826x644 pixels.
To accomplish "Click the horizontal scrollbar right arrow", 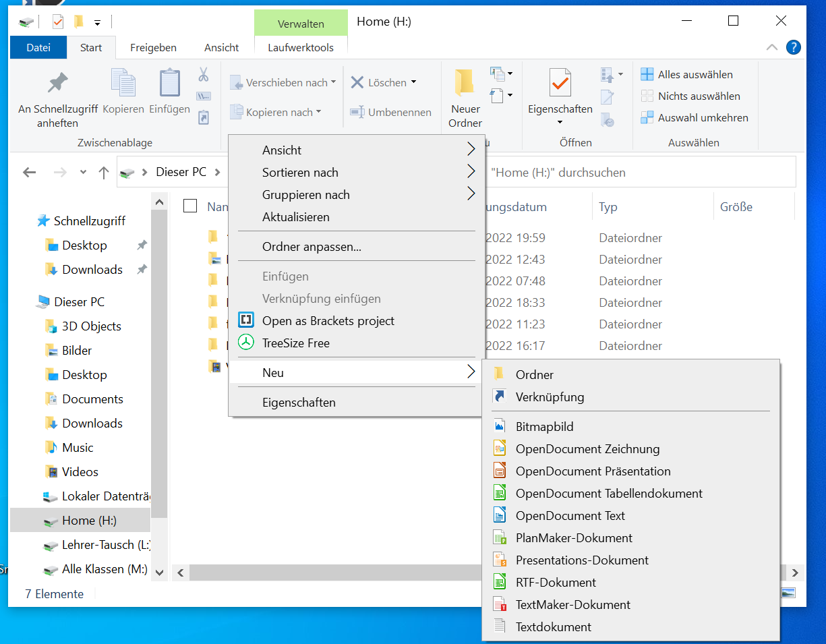I will [795, 573].
